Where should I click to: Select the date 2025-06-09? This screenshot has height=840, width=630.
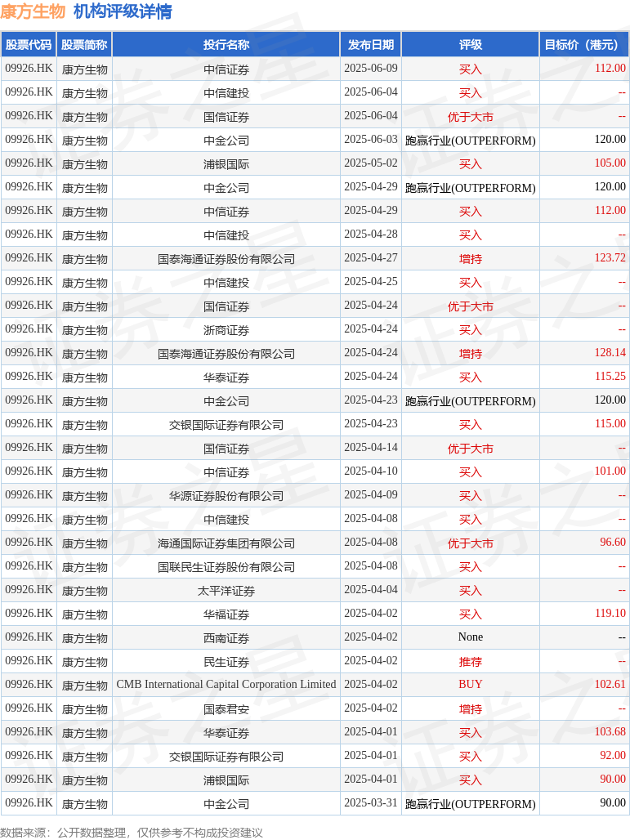pos(371,69)
